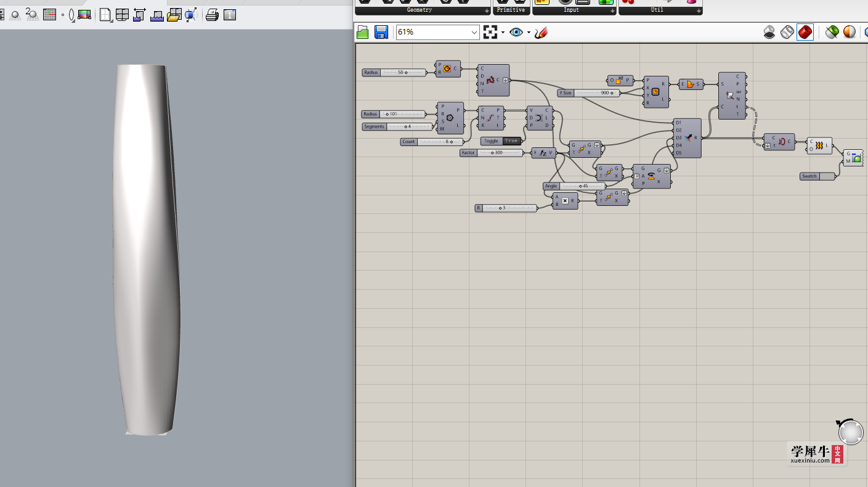This screenshot has width=868, height=487.
Task: Select the wireframe preview mode icon
Action: pos(787,32)
